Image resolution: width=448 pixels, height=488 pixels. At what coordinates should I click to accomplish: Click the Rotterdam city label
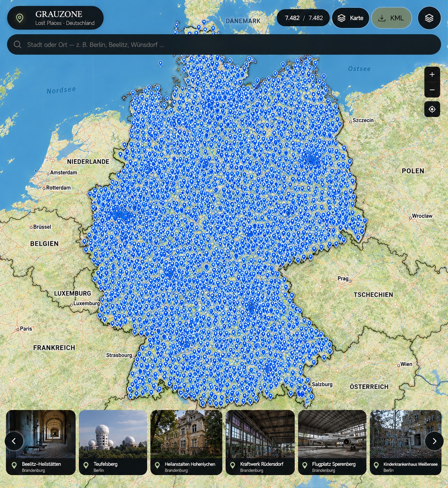59,188
